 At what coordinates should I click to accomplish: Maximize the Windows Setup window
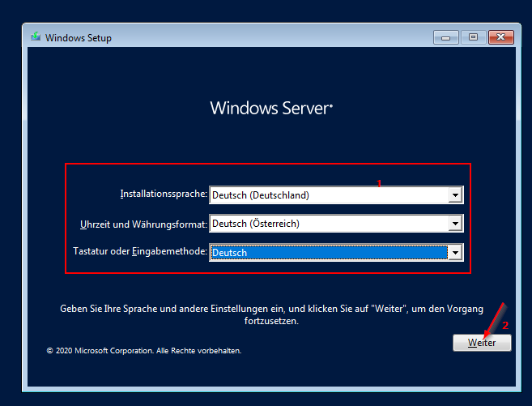click(x=473, y=37)
